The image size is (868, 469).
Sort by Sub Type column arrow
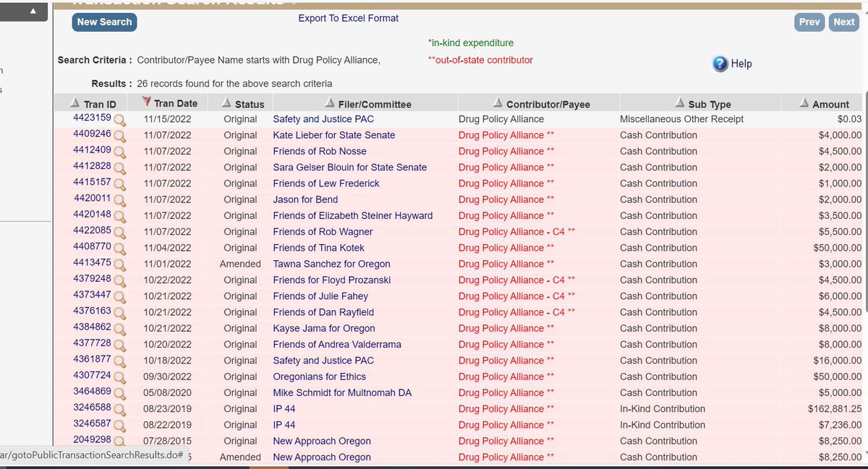pos(680,103)
